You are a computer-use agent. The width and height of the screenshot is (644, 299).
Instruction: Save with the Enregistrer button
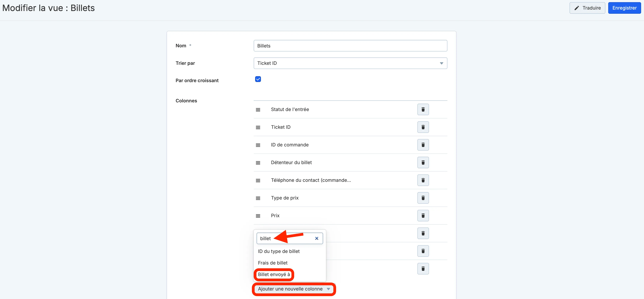(624, 8)
